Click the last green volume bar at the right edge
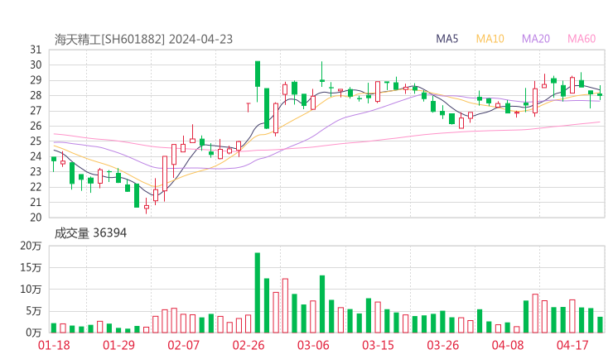613x364 pixels. 600,325
